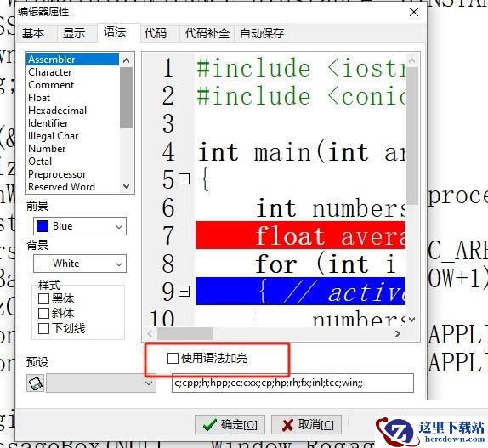Image resolution: width=488 pixels, height=448 pixels.
Task: Open the 代码补全 tab
Action: (x=207, y=33)
